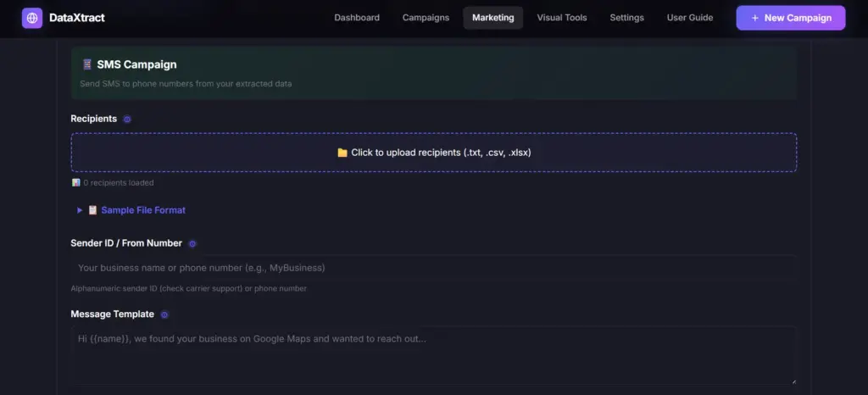Open the User Guide nav item

pos(690,18)
